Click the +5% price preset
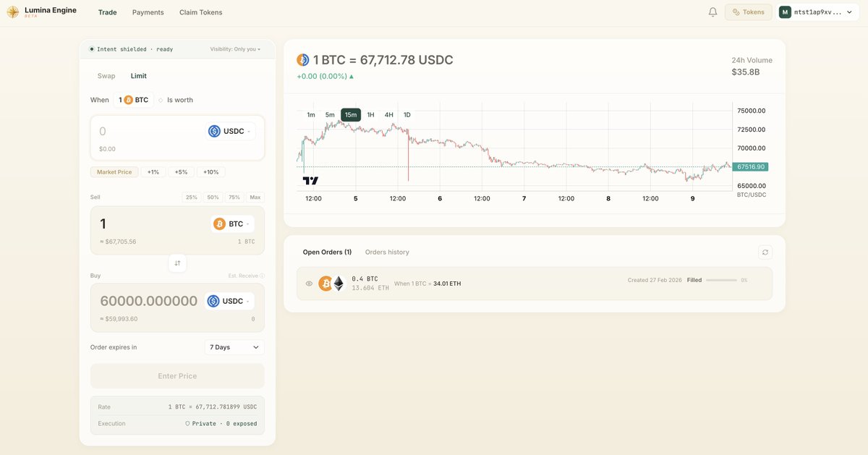Screen dimensions: 868x455 coord(181,172)
